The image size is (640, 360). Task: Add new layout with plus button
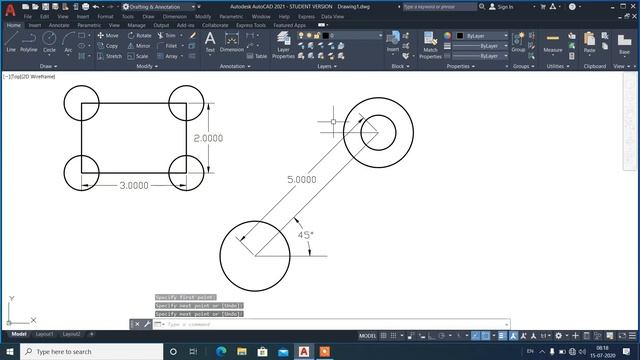coord(91,334)
